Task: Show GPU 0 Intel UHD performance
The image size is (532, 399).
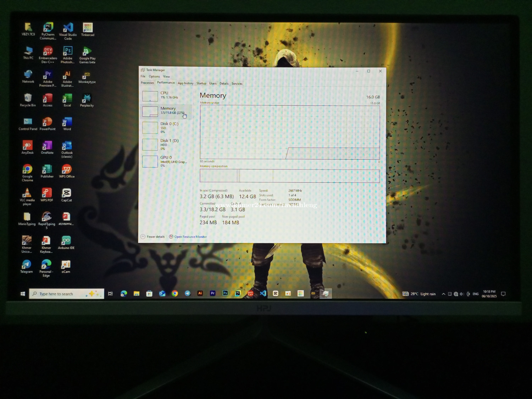Action: (x=167, y=161)
